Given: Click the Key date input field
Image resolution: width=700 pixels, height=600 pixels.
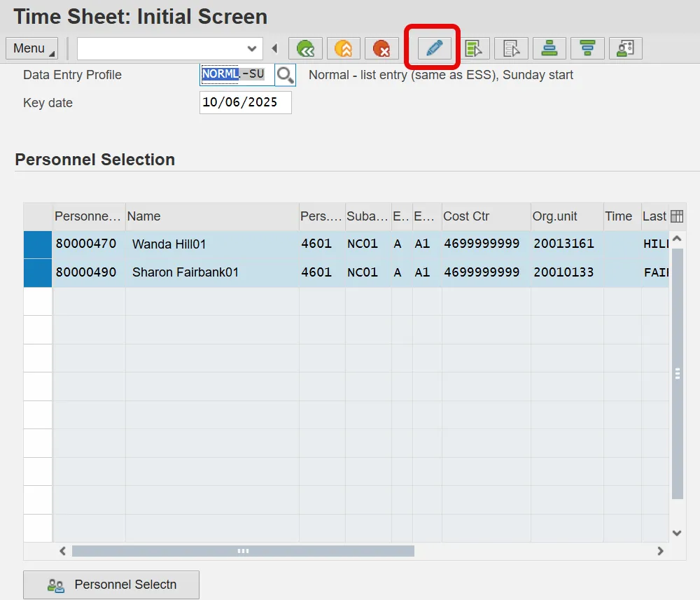Looking at the screenshot, I should (245, 102).
